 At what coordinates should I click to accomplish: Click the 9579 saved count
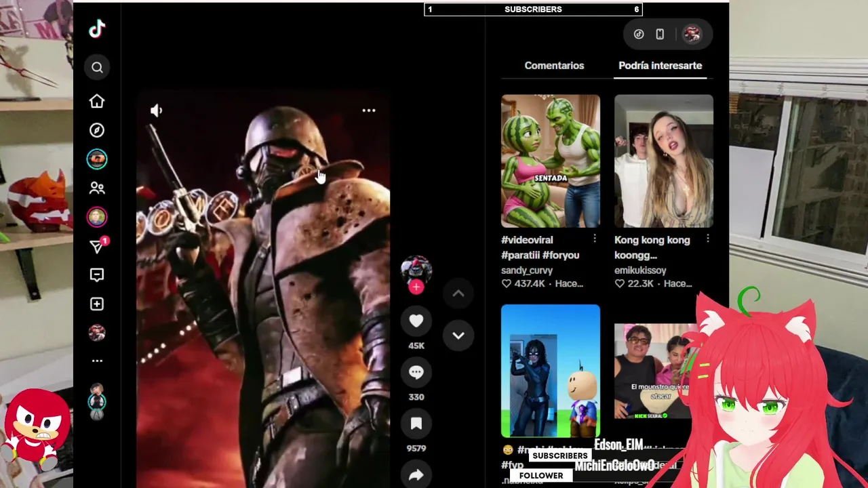click(x=416, y=448)
